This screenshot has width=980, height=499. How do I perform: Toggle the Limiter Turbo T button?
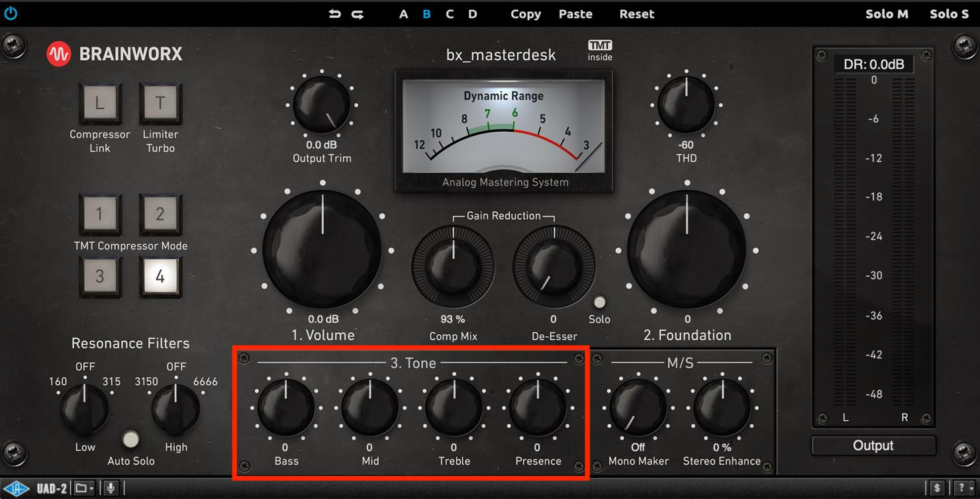click(x=160, y=103)
